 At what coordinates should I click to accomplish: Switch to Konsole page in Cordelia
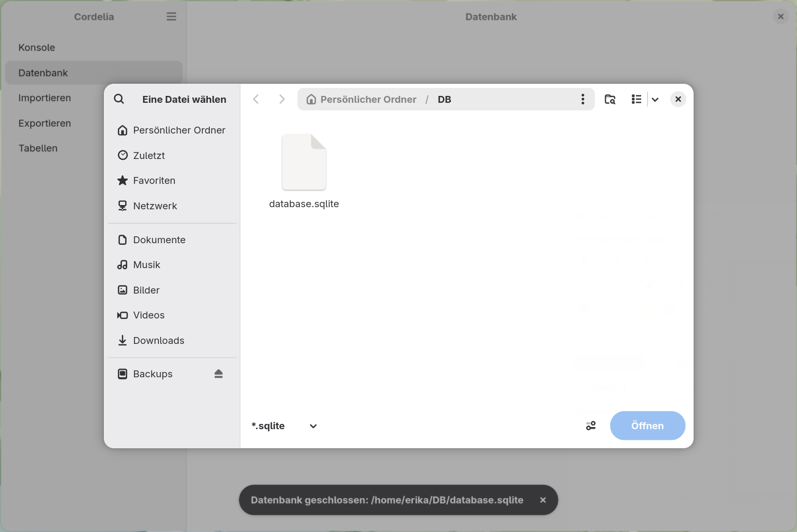coord(94,48)
